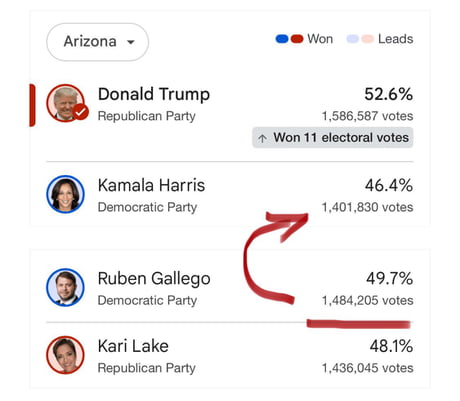Click Kamala Harris's profile photo
Image resolution: width=460 pixels, height=401 pixels.
coord(65,194)
